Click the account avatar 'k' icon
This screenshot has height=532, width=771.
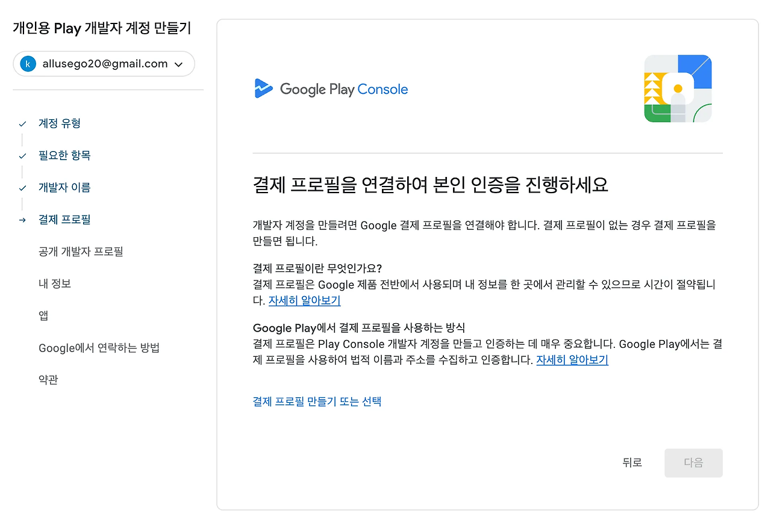[x=28, y=64]
